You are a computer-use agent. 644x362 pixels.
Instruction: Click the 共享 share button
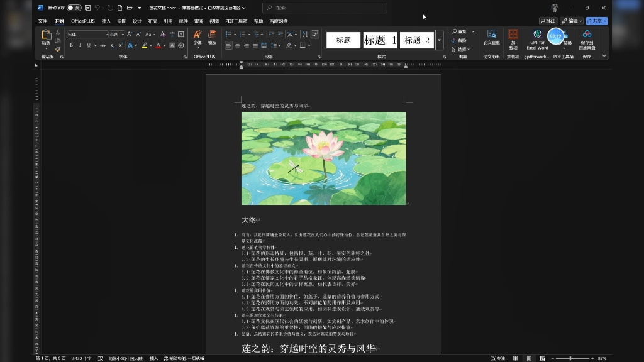[x=597, y=21]
